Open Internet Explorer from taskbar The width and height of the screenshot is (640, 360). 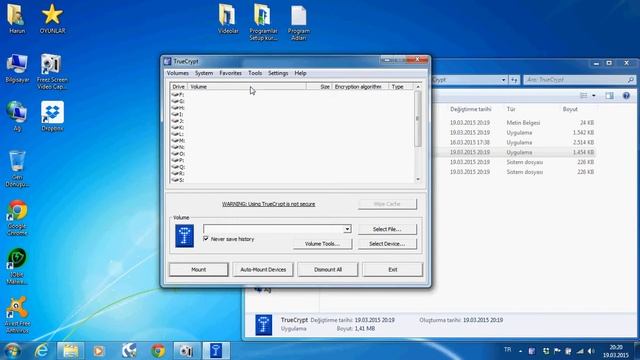(x=41, y=351)
